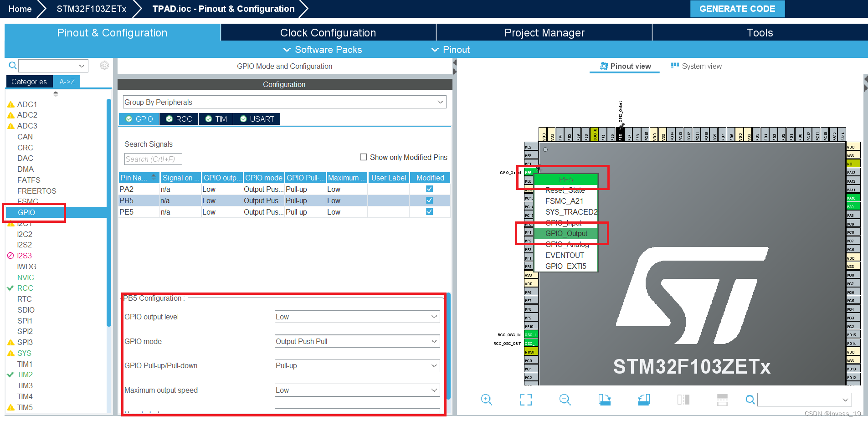This screenshot has width=868, height=421.
Task: Toggle horizontal split view icon
Action: [722, 400]
